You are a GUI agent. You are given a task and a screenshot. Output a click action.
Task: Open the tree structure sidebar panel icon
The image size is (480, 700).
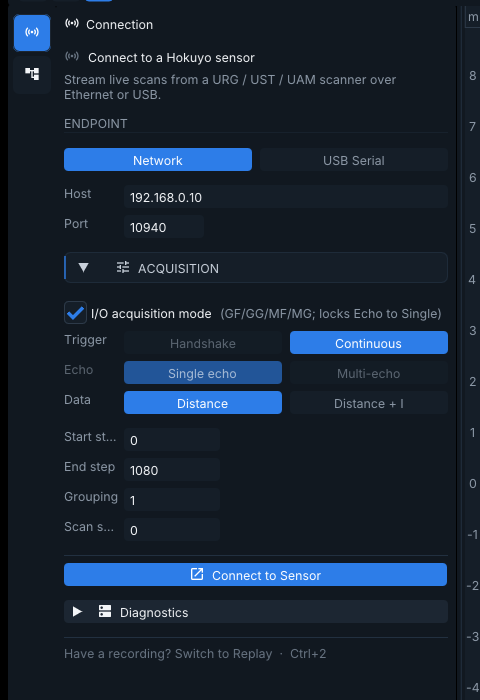pyautogui.click(x=32, y=74)
